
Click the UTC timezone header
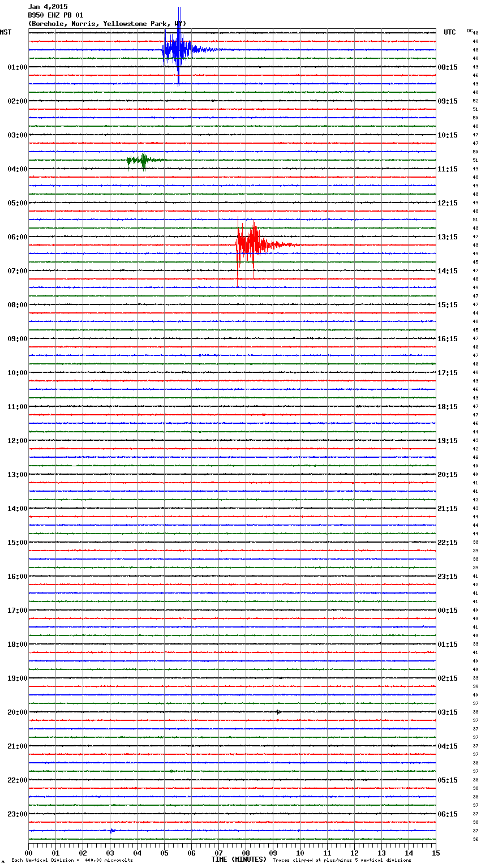click(x=449, y=32)
